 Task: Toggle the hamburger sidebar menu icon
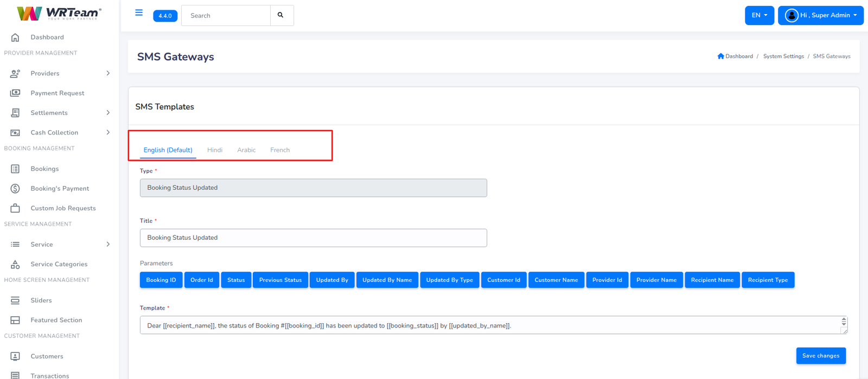[x=139, y=12]
